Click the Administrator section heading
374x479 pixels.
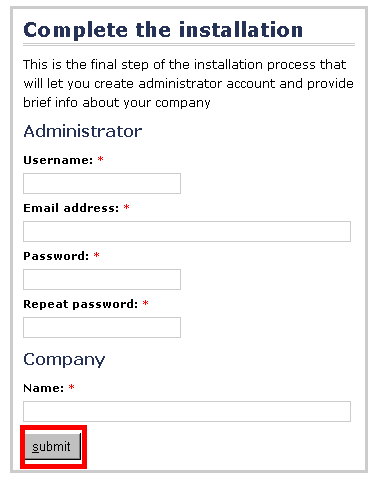click(83, 131)
